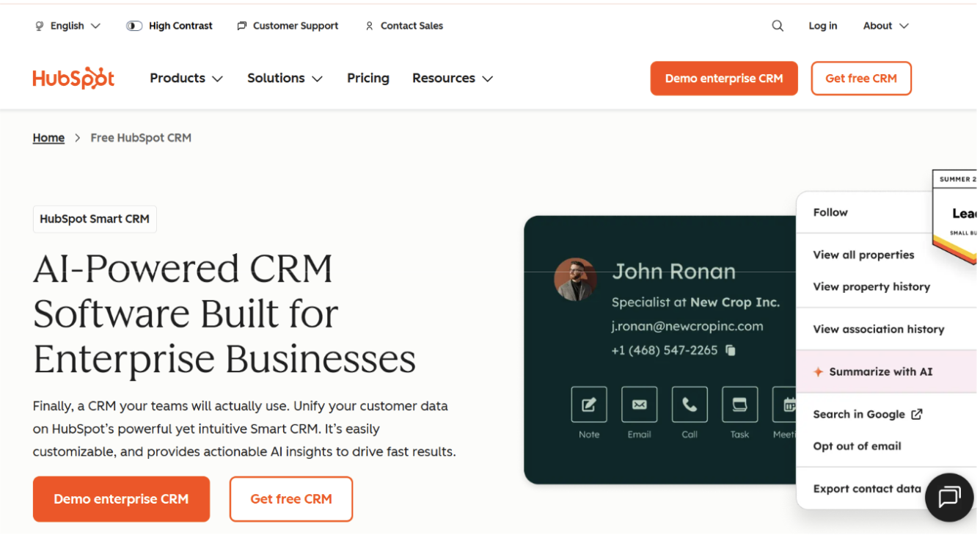Click the globe icon beside English
Screen dimensions: 980x552
click(40, 26)
